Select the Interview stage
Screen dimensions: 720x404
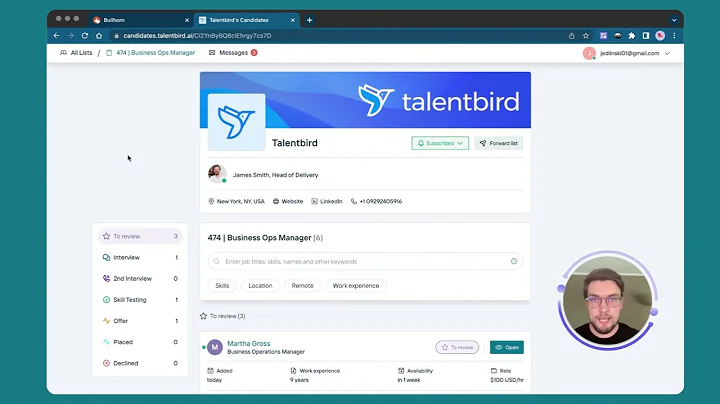coord(140,258)
